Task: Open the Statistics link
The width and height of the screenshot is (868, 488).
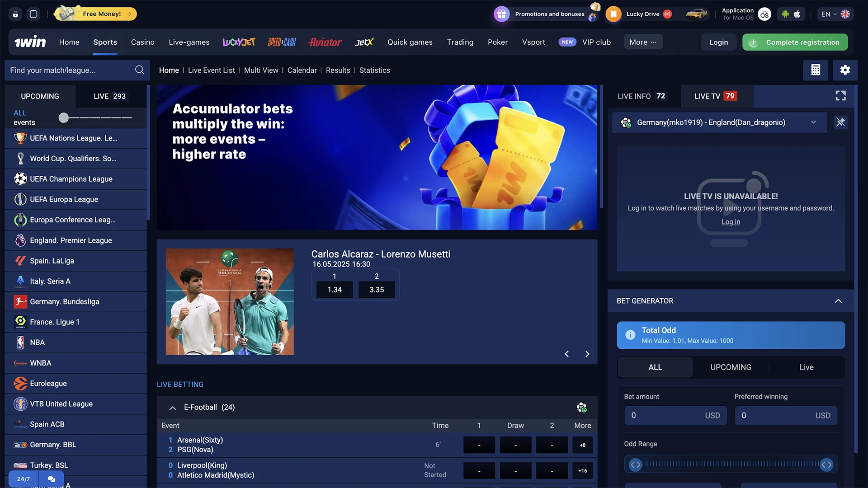Action: tap(374, 70)
